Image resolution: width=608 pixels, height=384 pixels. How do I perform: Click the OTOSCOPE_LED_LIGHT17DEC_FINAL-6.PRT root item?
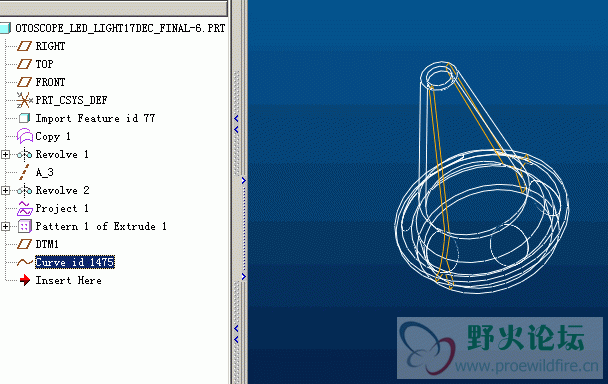120,28
